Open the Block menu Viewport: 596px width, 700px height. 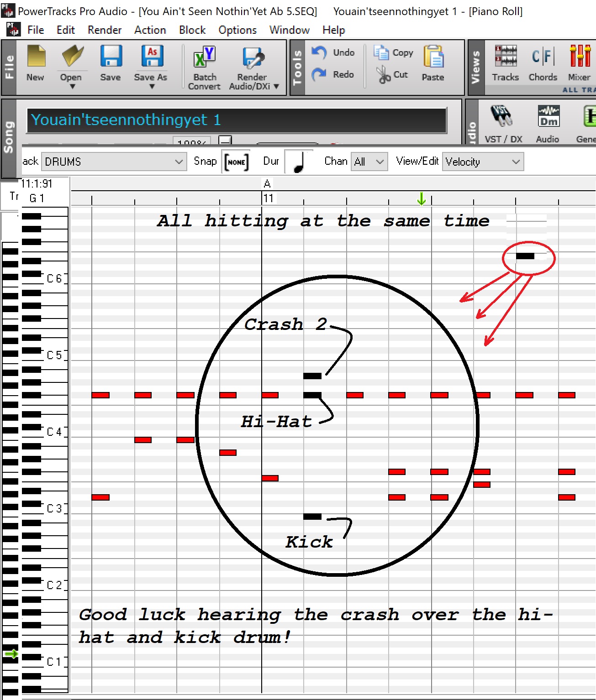[x=192, y=30]
